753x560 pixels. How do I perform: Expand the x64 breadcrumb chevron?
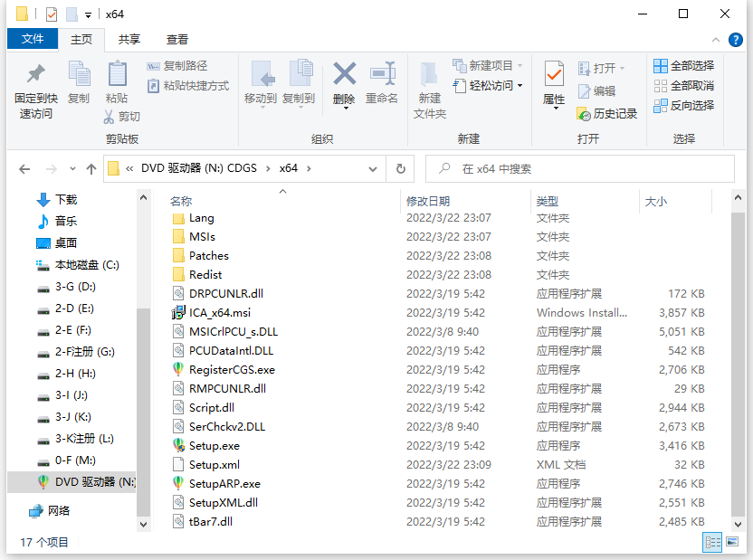point(309,168)
